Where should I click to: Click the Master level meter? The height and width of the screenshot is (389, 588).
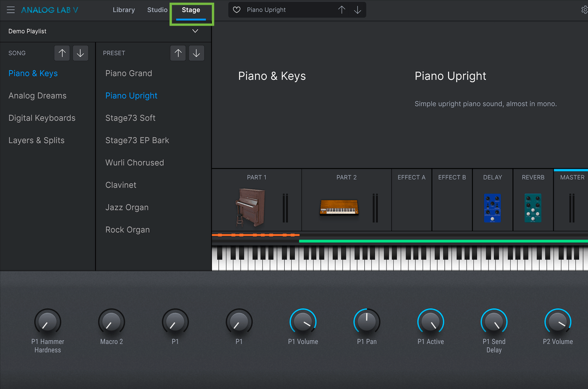pos(572,208)
